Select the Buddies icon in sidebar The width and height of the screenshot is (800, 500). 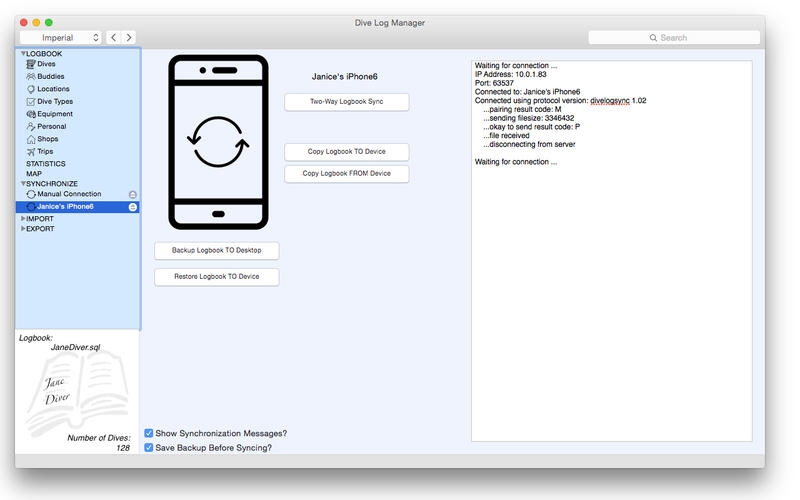(31, 76)
